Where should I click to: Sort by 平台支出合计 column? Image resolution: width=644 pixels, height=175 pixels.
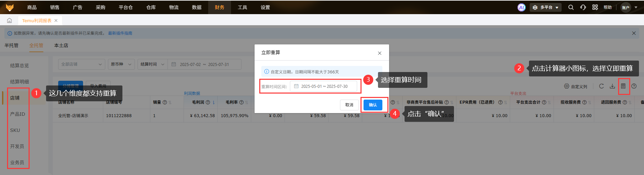pos(550,102)
